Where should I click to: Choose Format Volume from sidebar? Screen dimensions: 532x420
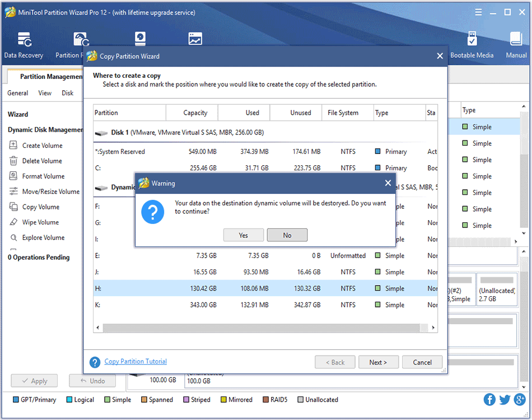tap(43, 176)
